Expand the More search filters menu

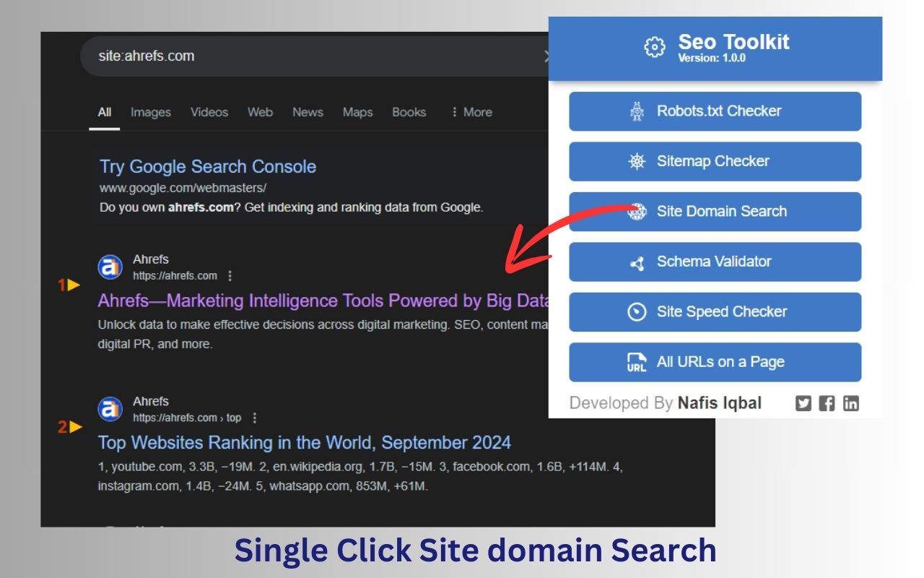pos(471,112)
